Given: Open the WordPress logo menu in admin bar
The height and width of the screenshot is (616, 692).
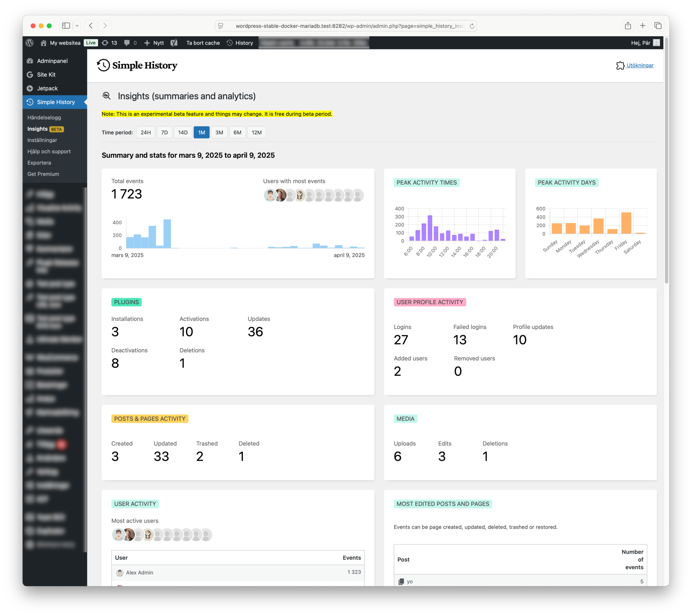Looking at the screenshot, I should pyautogui.click(x=30, y=43).
